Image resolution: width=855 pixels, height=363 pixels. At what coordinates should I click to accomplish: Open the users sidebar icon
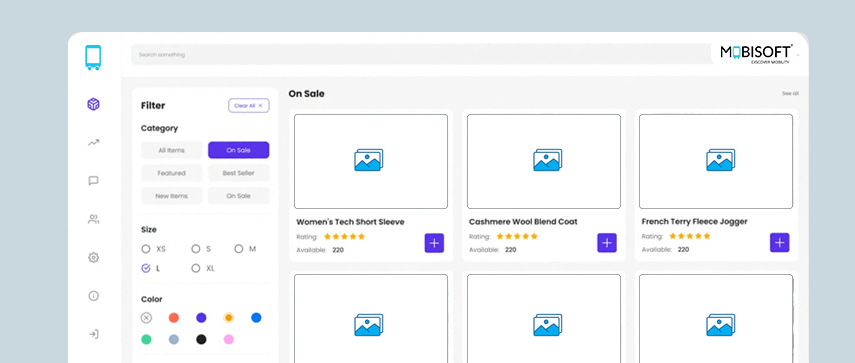pos(93,219)
